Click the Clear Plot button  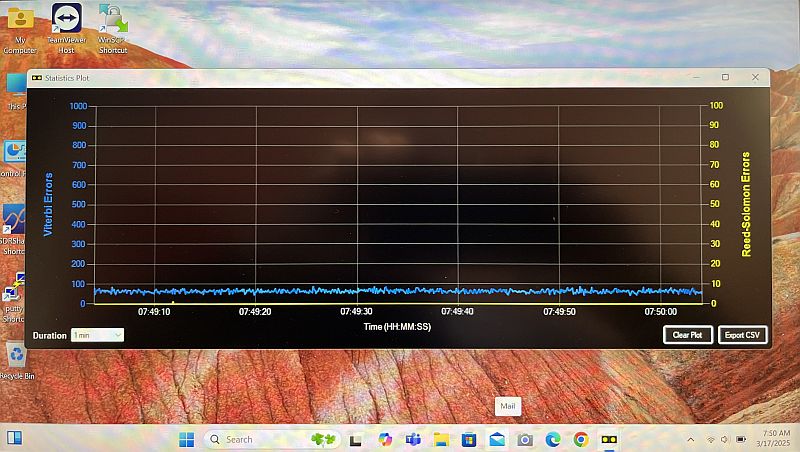click(688, 335)
